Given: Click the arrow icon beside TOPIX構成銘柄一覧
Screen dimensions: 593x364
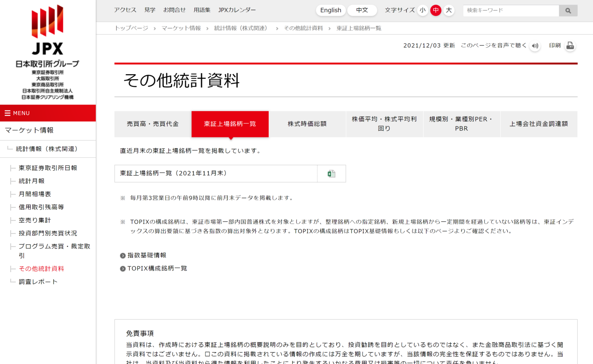Looking at the screenshot, I should [122, 268].
